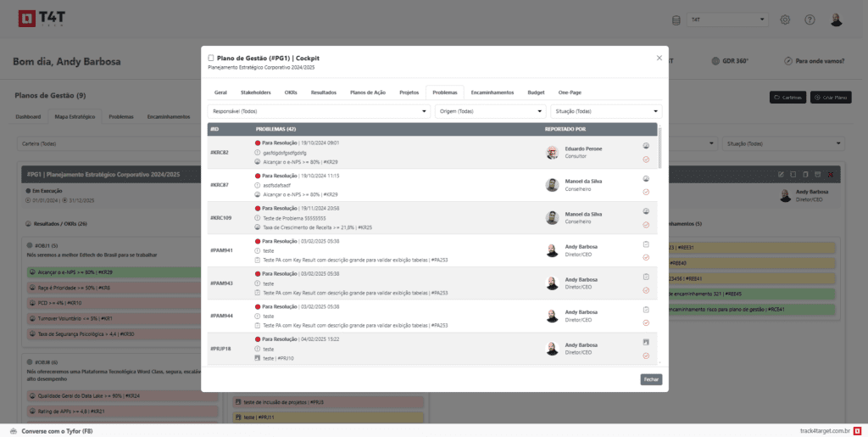Select the One-Page tab
Screen dimensions: 868x437
(570, 92)
